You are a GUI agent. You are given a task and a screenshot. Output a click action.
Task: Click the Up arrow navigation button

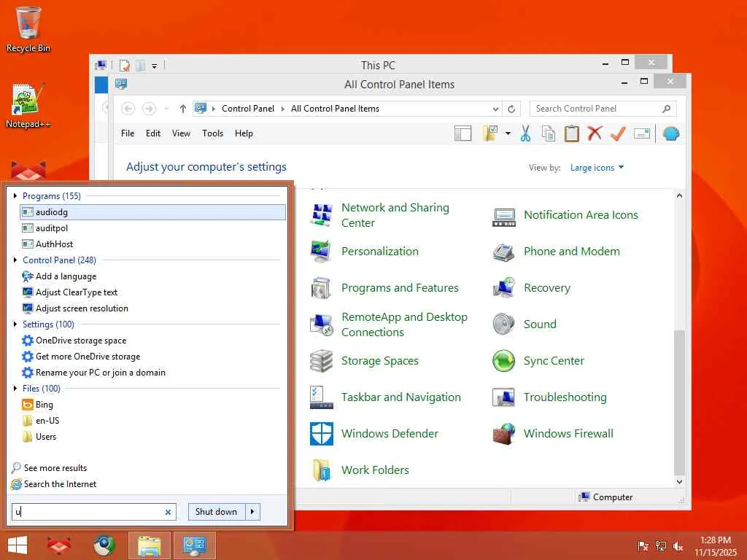coord(182,109)
